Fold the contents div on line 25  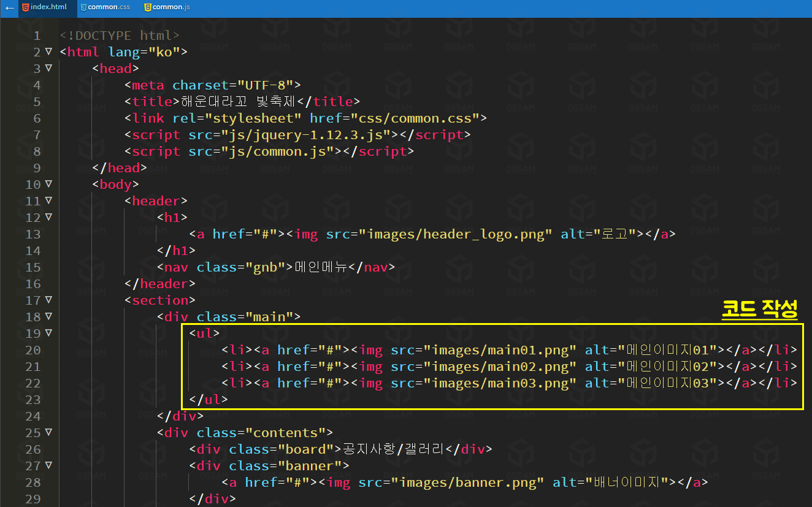(x=48, y=432)
